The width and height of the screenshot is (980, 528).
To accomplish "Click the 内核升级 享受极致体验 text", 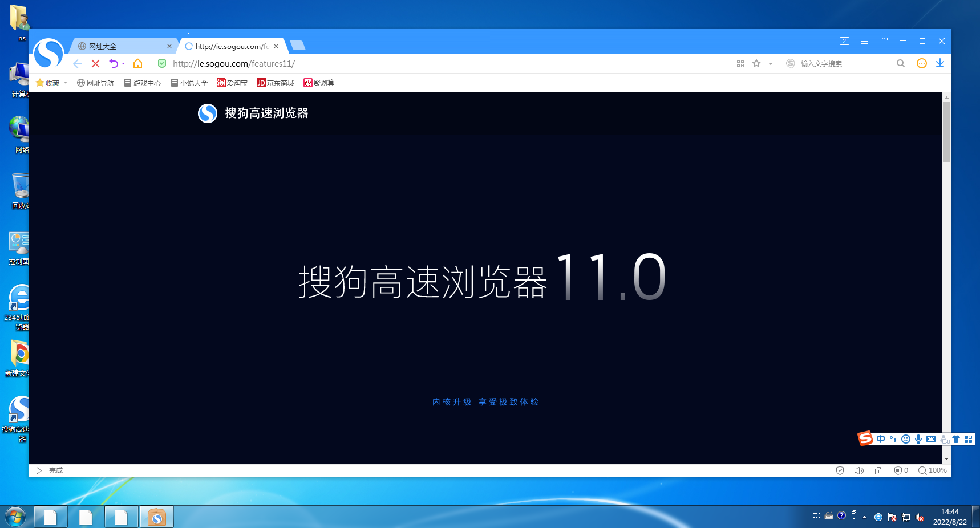I will click(x=485, y=402).
